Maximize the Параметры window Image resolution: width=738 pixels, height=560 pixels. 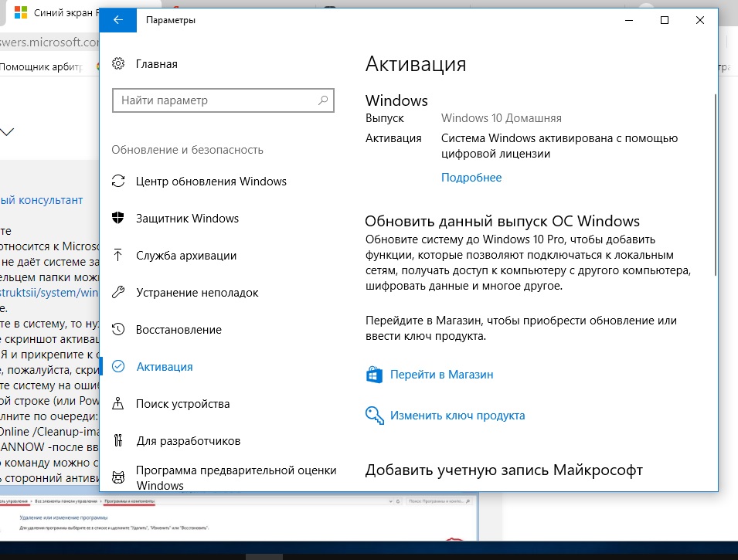coord(664,20)
